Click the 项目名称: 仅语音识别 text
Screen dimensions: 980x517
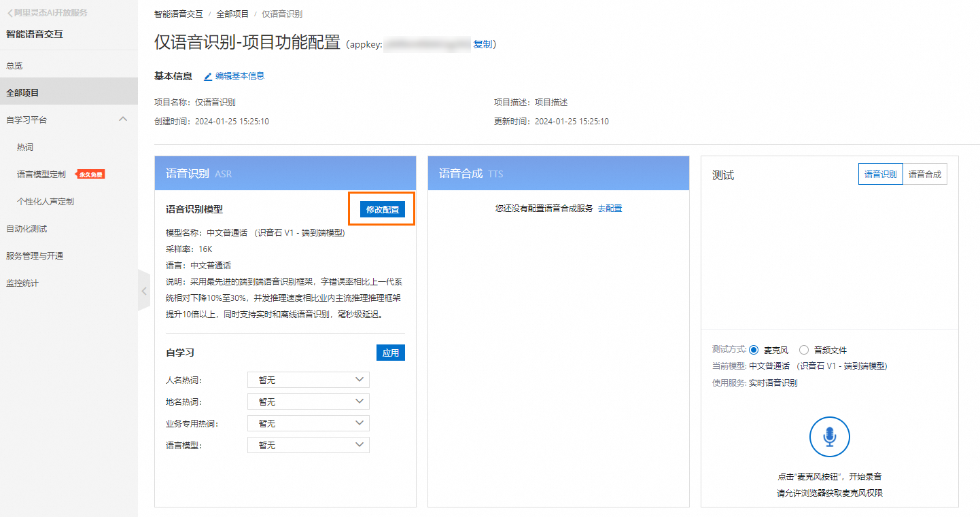click(195, 102)
